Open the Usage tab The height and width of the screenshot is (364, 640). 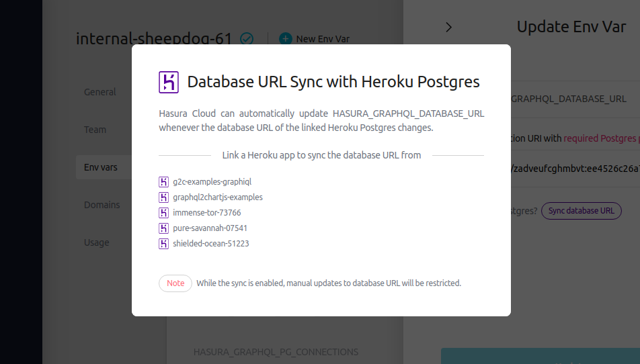[x=96, y=242]
